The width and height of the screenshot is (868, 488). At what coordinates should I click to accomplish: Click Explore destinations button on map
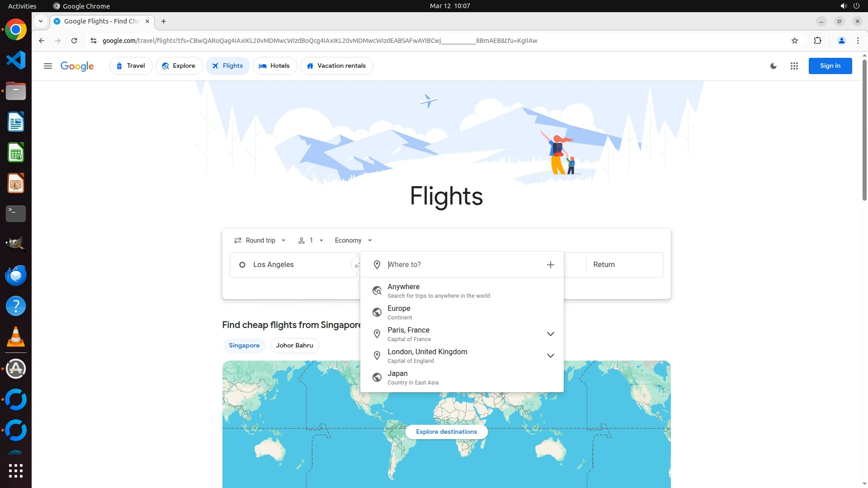[446, 432]
